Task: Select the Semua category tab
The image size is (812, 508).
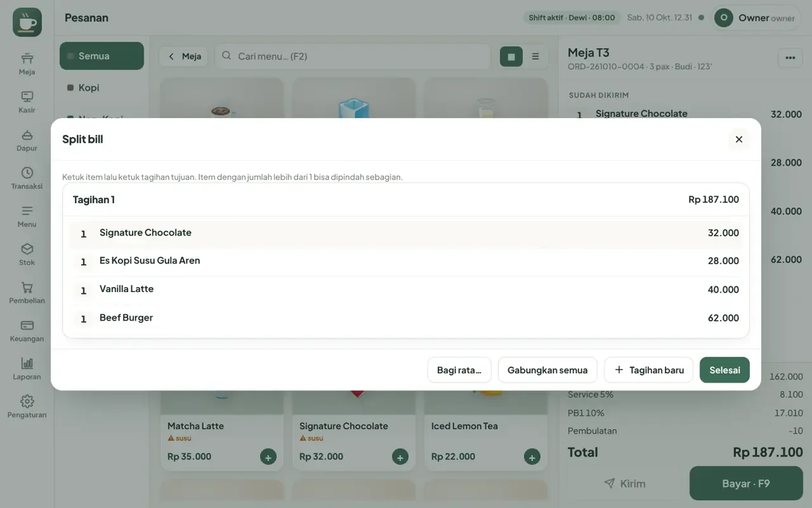Action: coord(101,56)
